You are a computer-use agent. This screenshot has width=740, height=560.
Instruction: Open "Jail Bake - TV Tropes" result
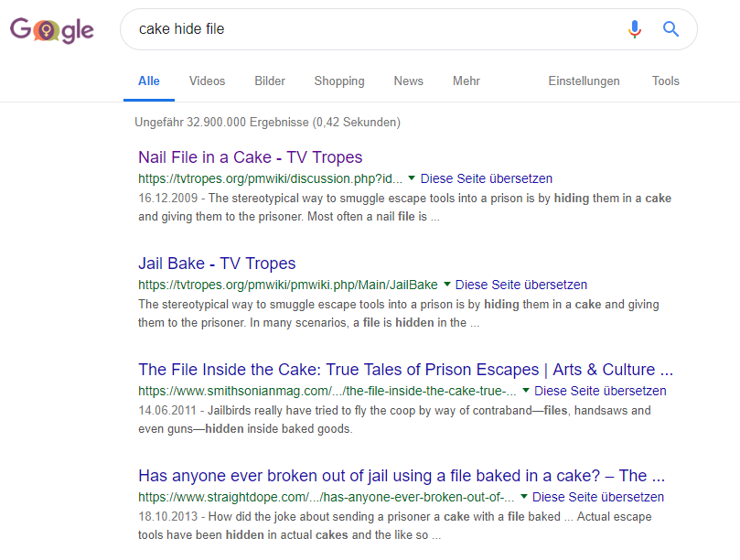[217, 264]
